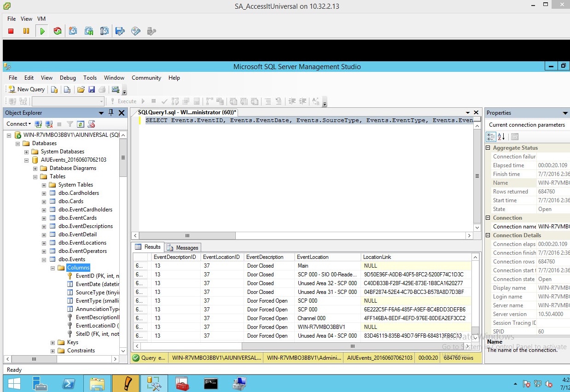570x392 pixels.
Task: Open the VM menu in the console window
Action: 41,19
